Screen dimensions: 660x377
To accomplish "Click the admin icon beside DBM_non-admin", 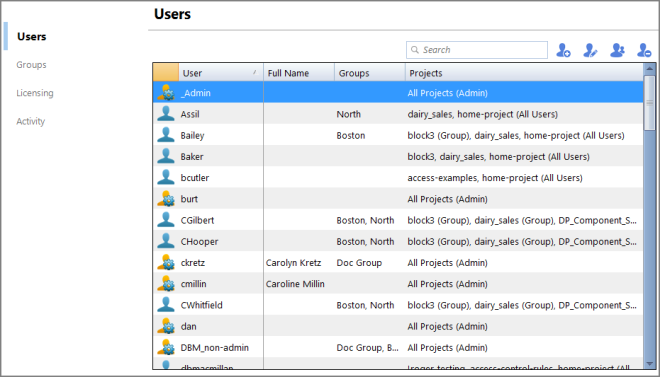I will (166, 347).
